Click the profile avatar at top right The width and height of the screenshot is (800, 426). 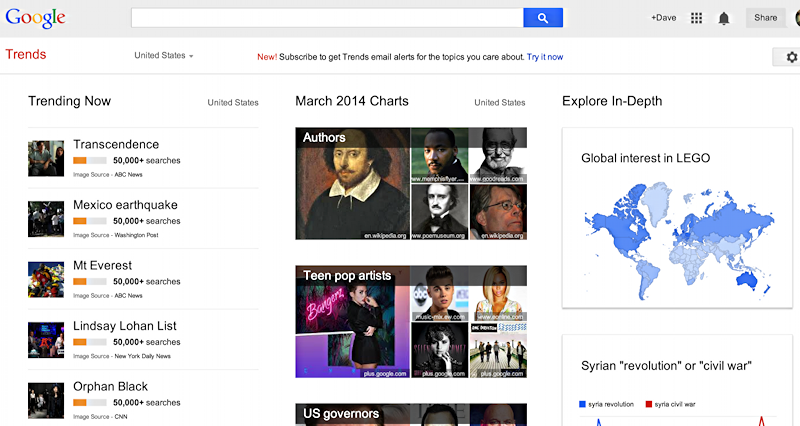point(797,18)
